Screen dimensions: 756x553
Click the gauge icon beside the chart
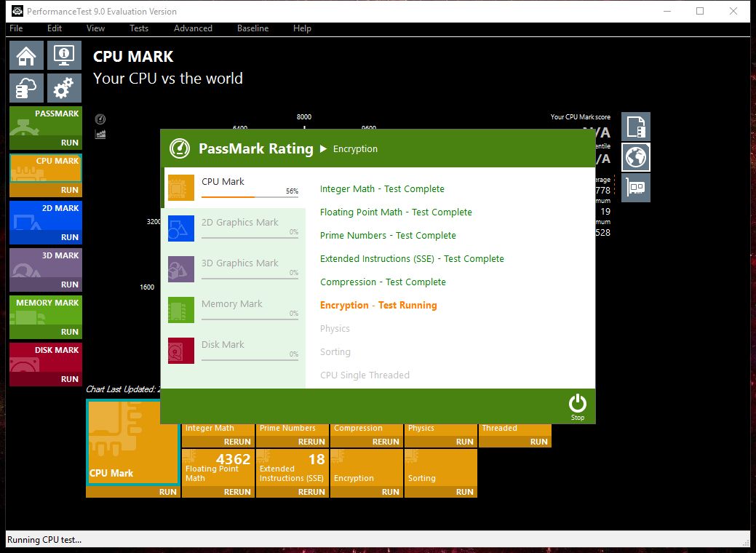(100, 119)
